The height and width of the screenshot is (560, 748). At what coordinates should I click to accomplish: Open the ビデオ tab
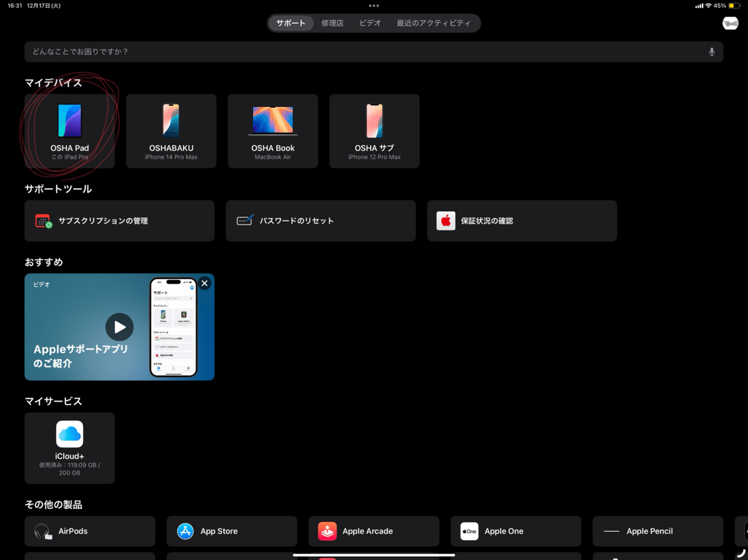pos(370,23)
